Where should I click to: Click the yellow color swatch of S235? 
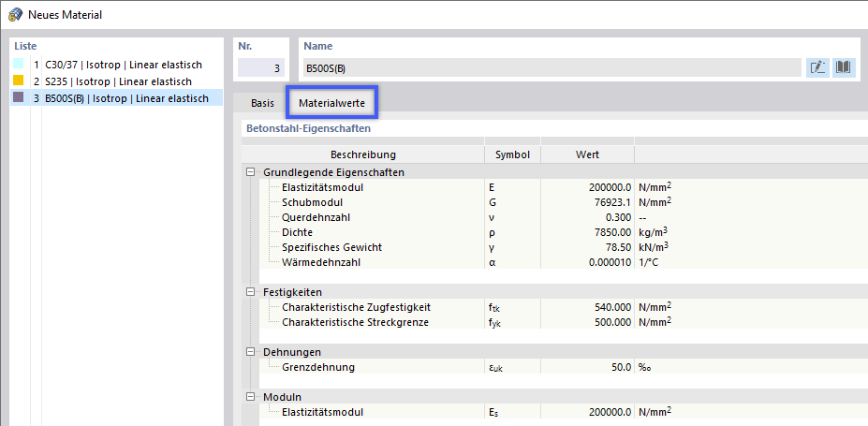point(19,81)
